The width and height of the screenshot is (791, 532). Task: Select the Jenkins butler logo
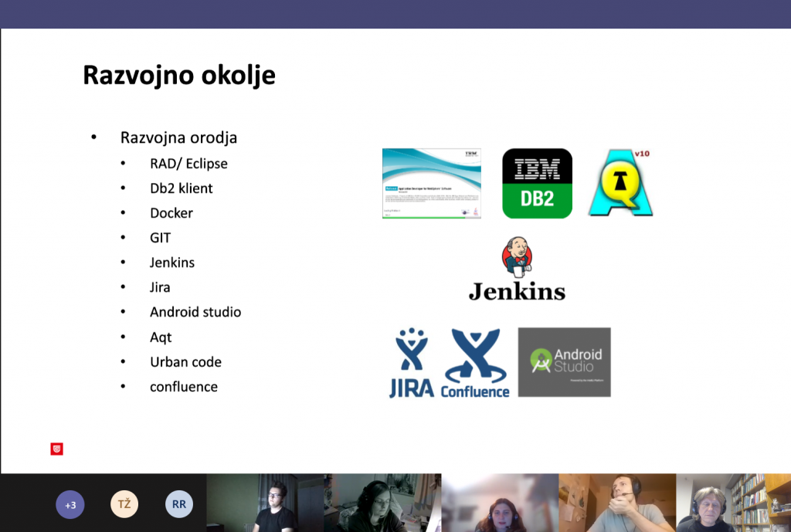tap(517, 269)
